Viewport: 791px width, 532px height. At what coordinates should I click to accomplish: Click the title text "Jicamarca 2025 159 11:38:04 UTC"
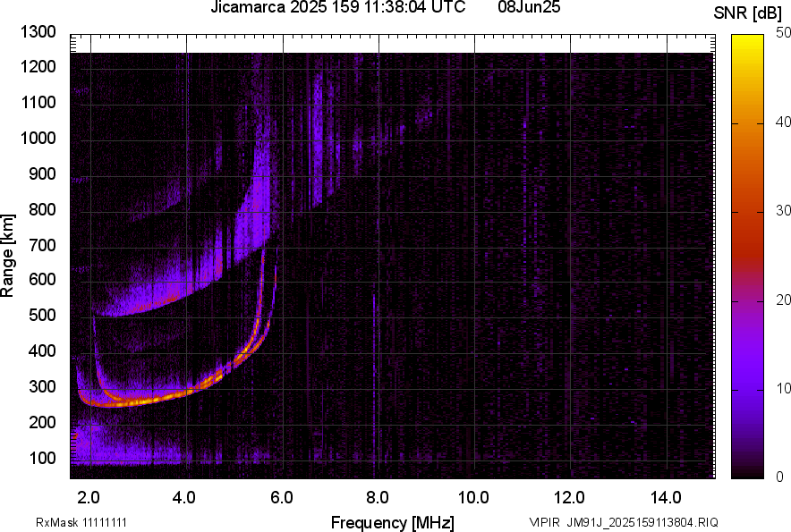pyautogui.click(x=338, y=7)
